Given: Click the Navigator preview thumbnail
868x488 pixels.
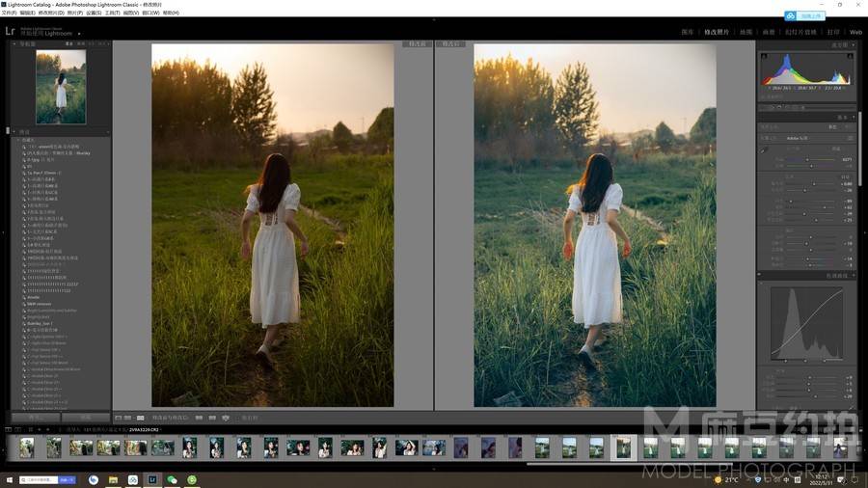Looking at the screenshot, I should (61, 87).
